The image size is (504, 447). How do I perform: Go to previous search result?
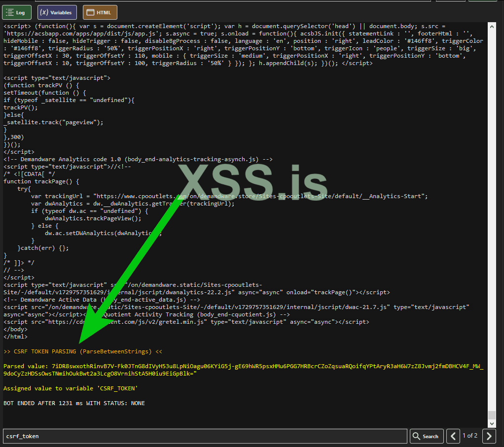[453, 436]
